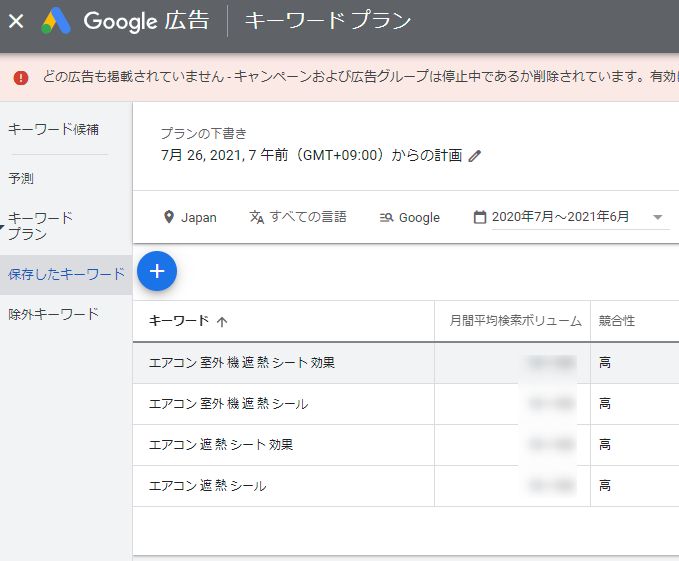Sort keywords using the up arrow
679x561 pixels.
[222, 322]
